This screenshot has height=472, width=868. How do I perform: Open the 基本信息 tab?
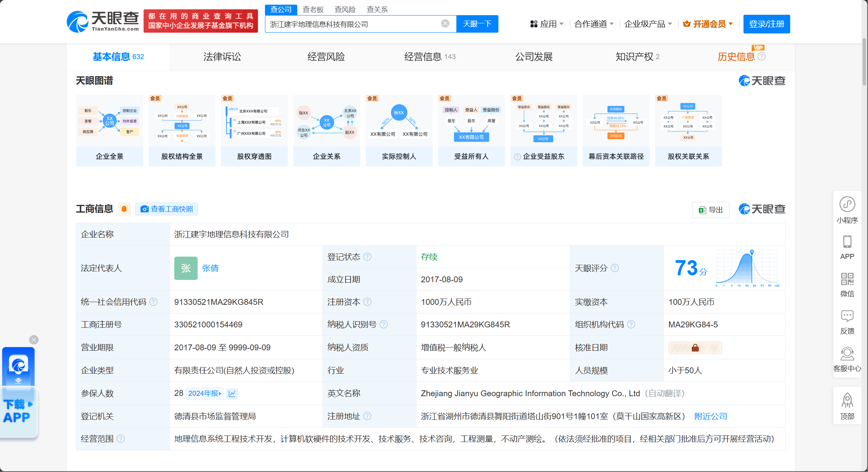tap(118, 57)
